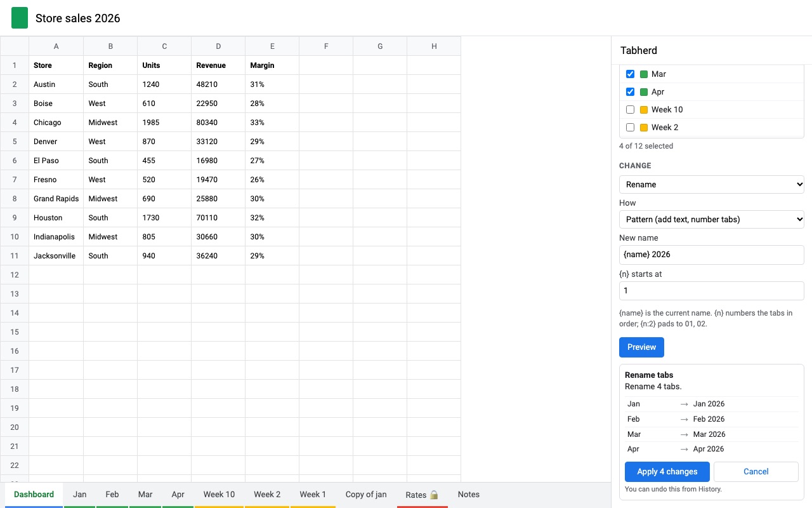Select column D header

tap(218, 46)
